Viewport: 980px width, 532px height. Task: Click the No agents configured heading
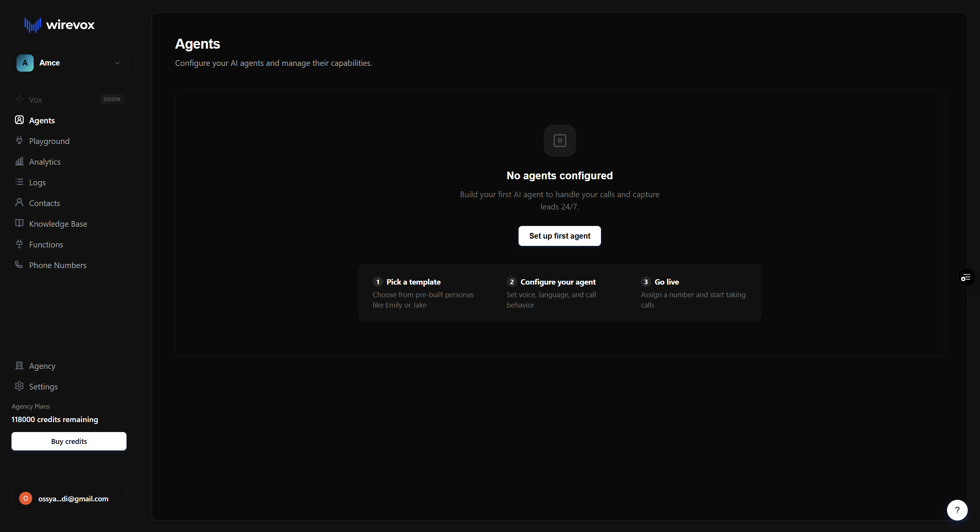click(x=560, y=175)
